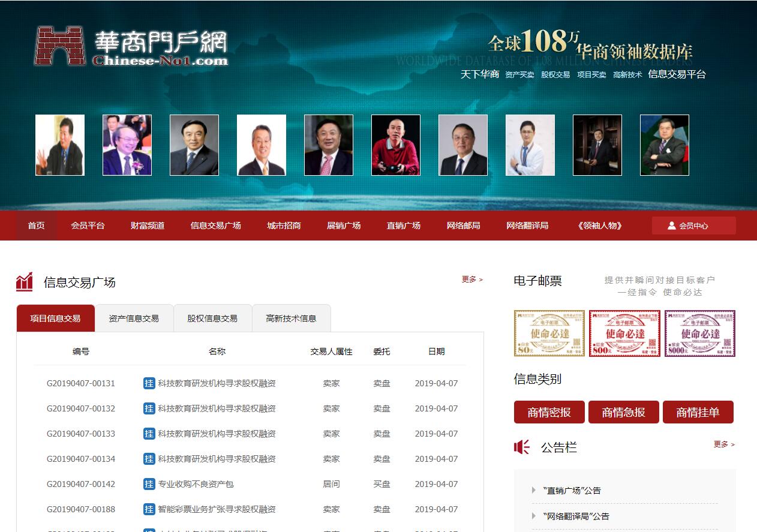Click the 華商門戶網 site logo
This screenshot has height=532, width=757.
(x=131, y=46)
